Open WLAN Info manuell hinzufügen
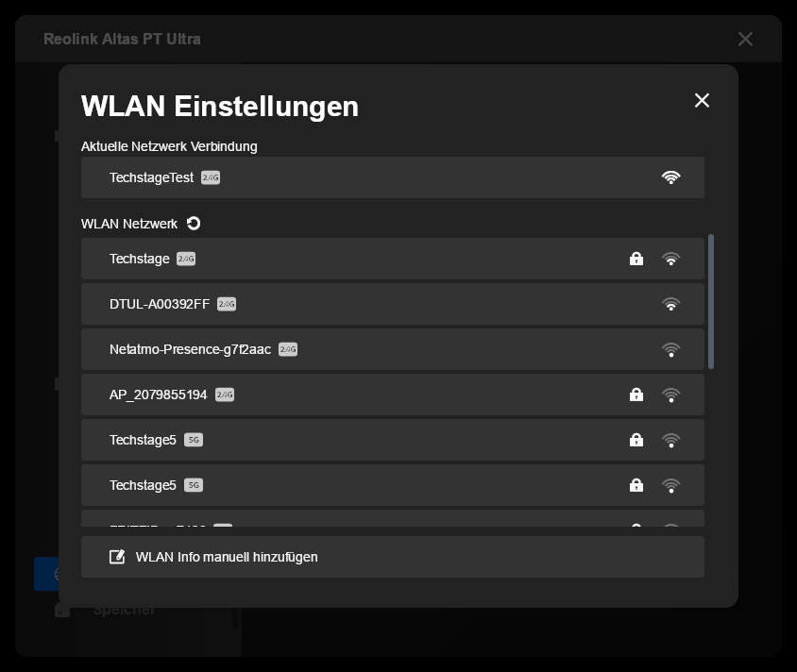Image resolution: width=797 pixels, height=672 pixels. (x=393, y=557)
